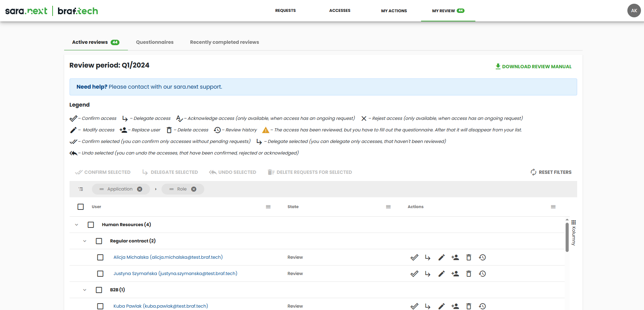Check the box for Kuba Pawlak
This screenshot has width=644, height=310.
(x=100, y=306)
